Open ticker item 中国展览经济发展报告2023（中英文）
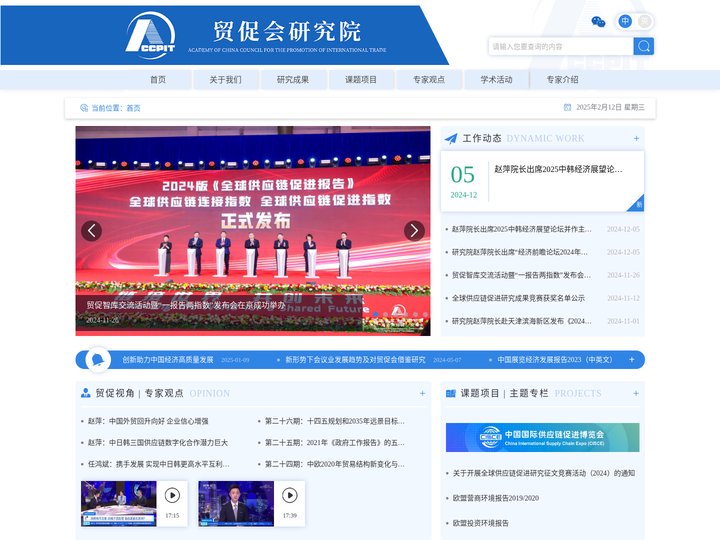The image size is (720, 540). coord(555,360)
